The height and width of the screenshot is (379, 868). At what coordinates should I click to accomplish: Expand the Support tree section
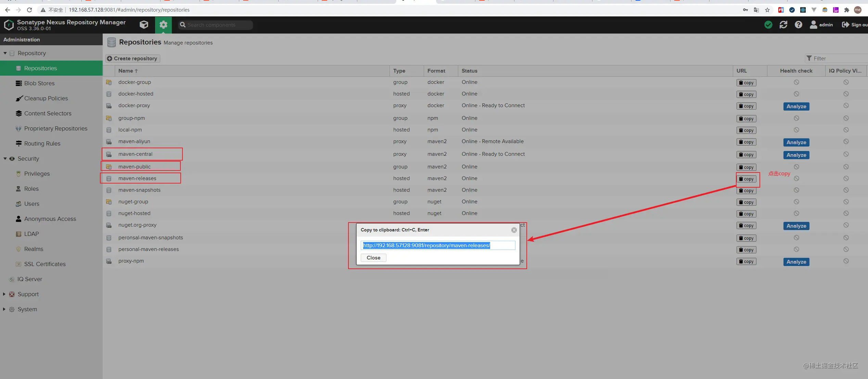[x=4, y=294]
